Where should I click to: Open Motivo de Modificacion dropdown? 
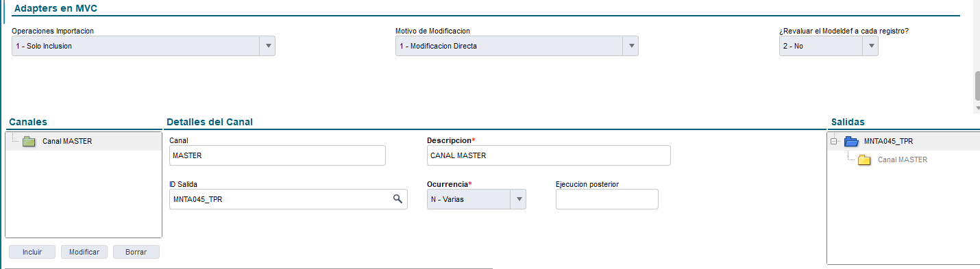[630, 46]
